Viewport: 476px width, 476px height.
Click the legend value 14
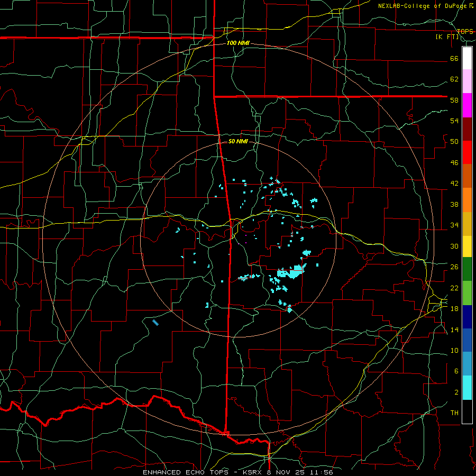point(454,329)
